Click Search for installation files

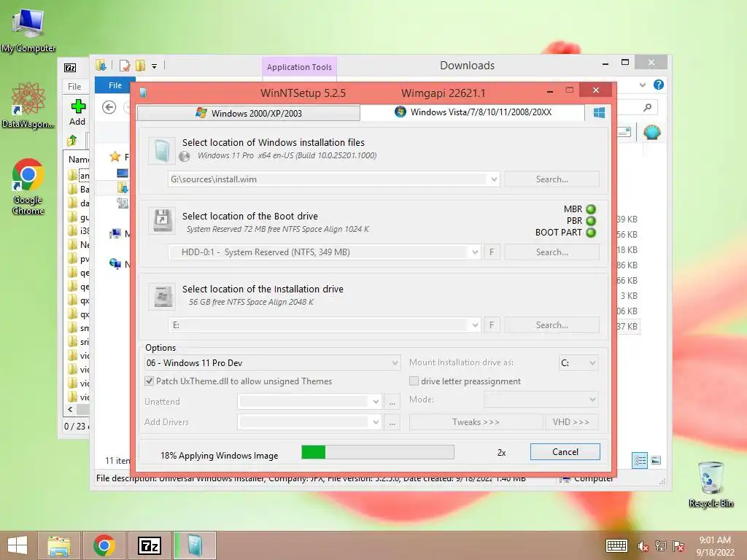(x=551, y=179)
